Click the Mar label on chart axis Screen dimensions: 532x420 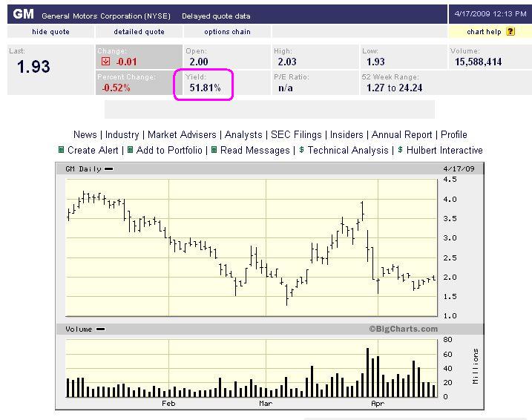coord(266,404)
